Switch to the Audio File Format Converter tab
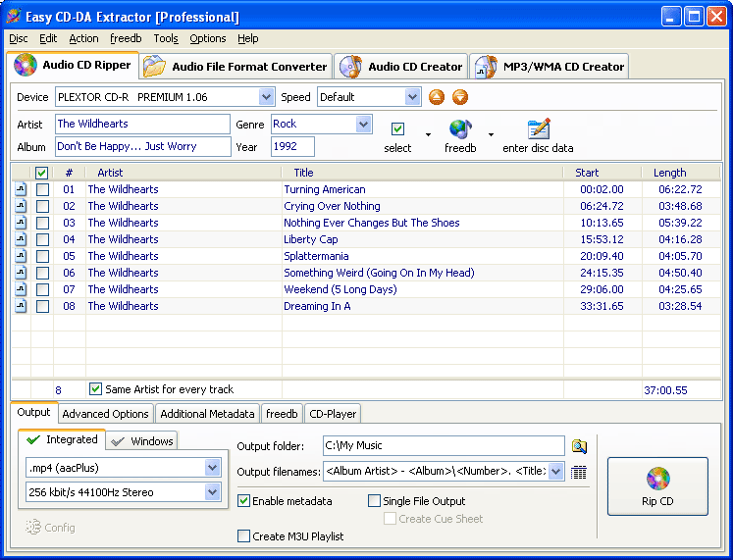This screenshot has width=733, height=560. click(236, 67)
